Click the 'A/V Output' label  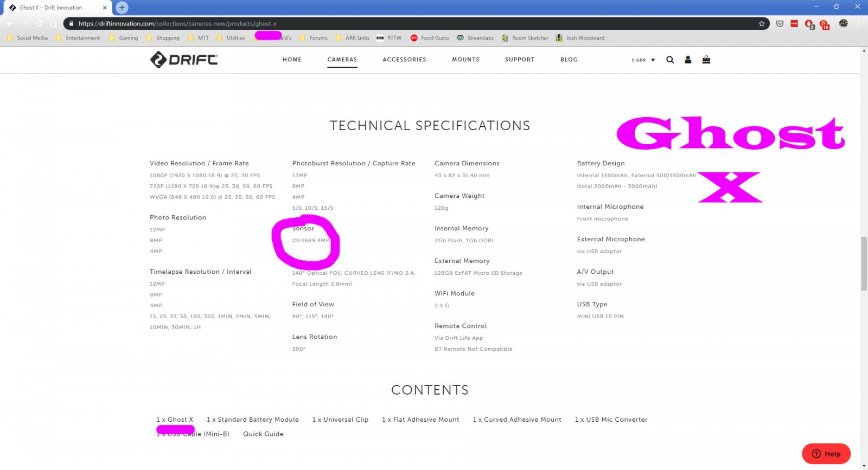tap(595, 272)
